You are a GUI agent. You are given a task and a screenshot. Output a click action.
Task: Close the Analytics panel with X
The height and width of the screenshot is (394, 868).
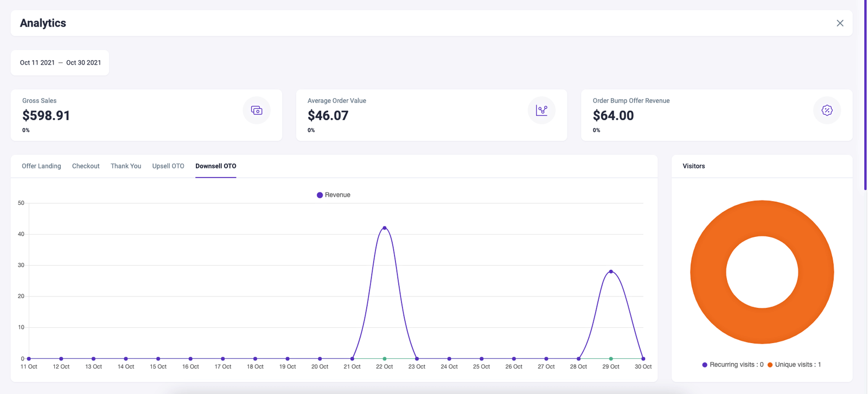(840, 23)
